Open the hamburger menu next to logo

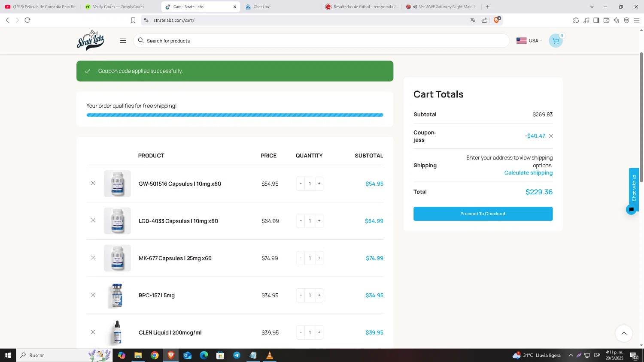click(123, 41)
